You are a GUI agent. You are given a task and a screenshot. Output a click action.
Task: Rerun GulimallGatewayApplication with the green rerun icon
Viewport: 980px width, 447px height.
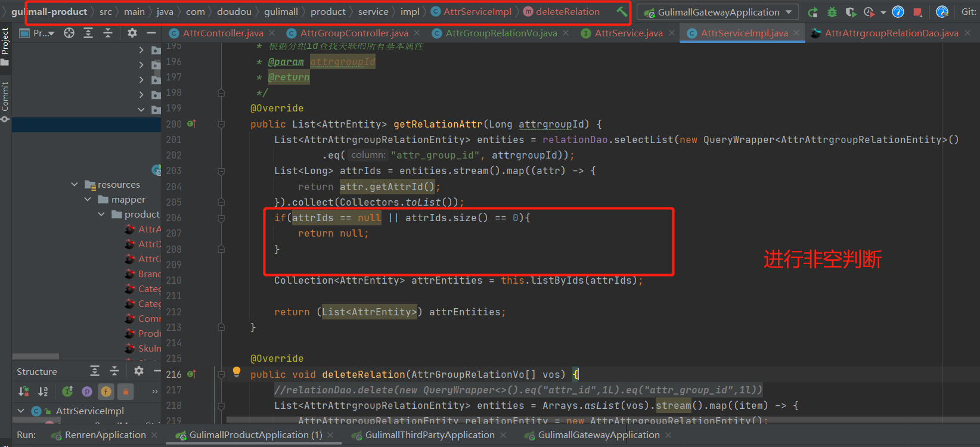click(812, 12)
